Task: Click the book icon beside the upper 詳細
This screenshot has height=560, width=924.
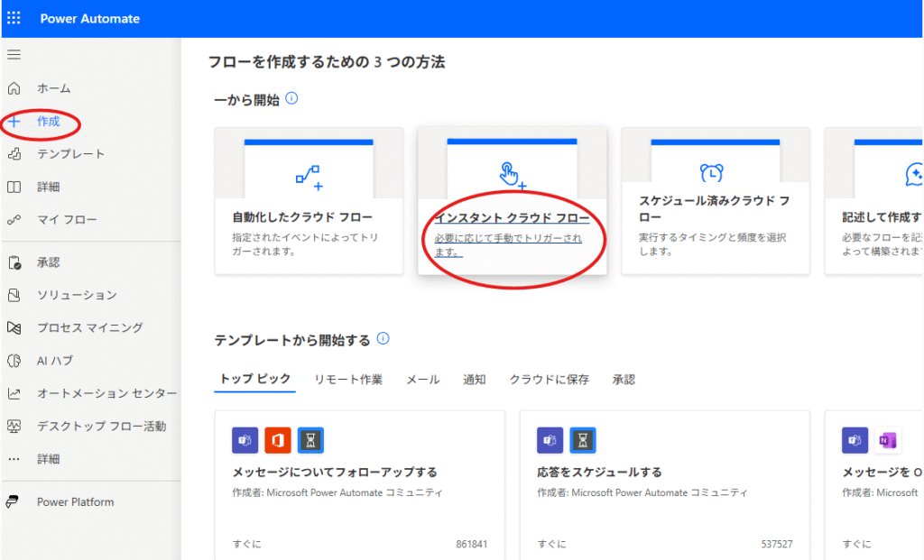Action: click(14, 188)
